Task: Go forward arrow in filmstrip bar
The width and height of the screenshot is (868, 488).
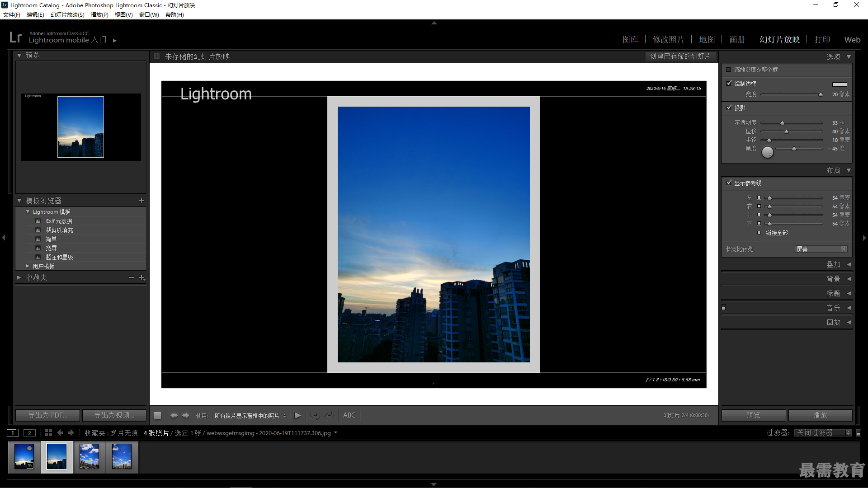Action: 71,433
